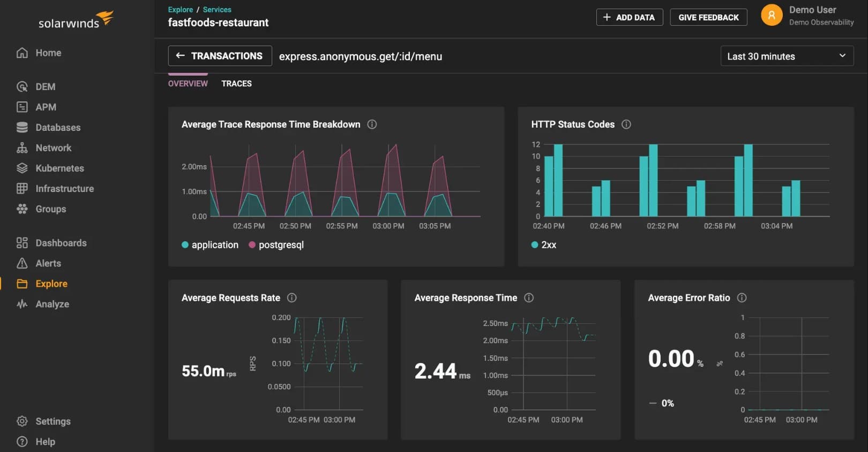The image size is (868, 452).
Task: Show info for Average Trace Response Time Breakdown
Action: coord(372,124)
